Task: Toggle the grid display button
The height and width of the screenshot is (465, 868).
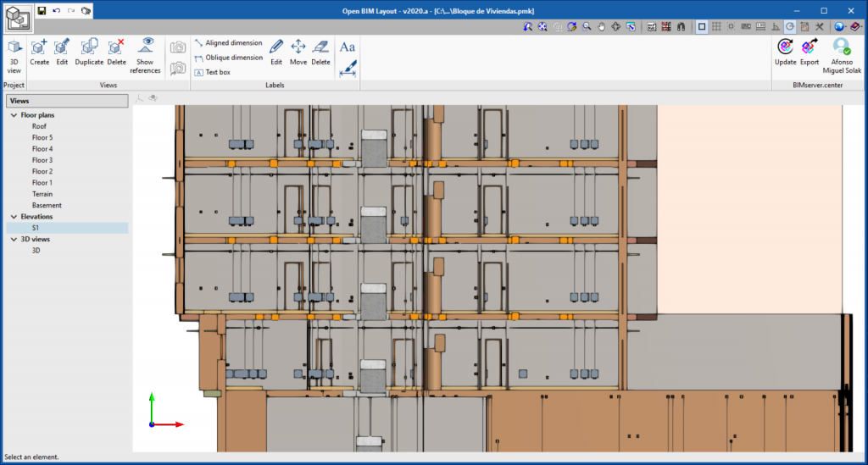Action: click(716, 26)
